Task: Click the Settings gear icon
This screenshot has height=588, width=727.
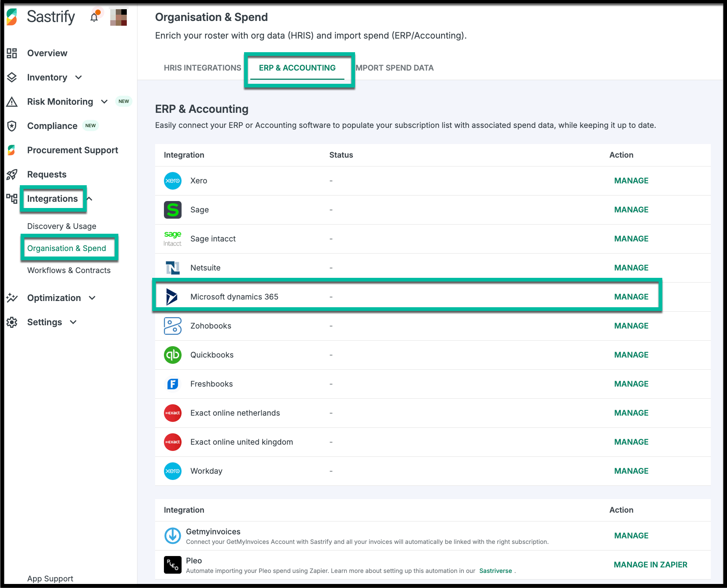Action: click(12, 322)
